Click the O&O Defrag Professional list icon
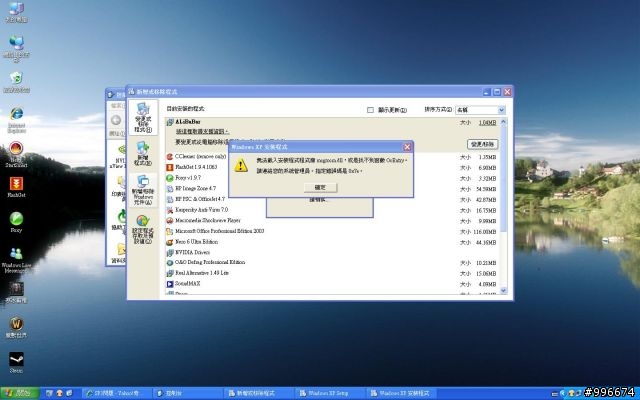 coord(170,263)
